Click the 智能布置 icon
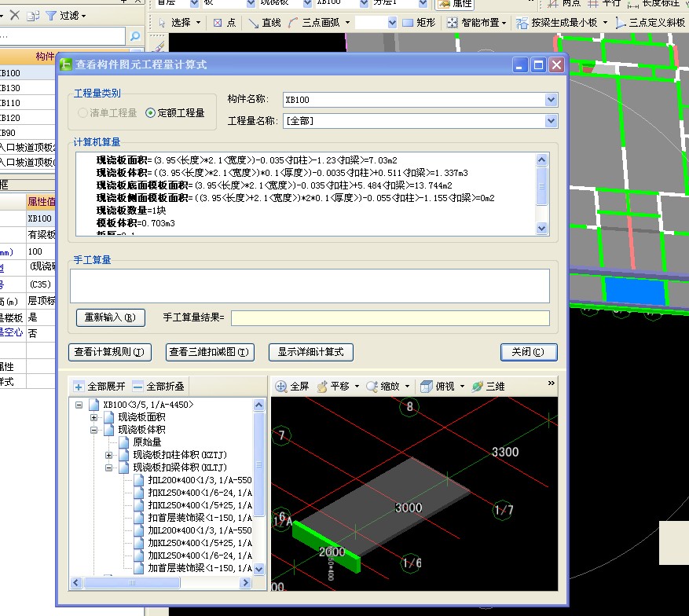 [453, 23]
